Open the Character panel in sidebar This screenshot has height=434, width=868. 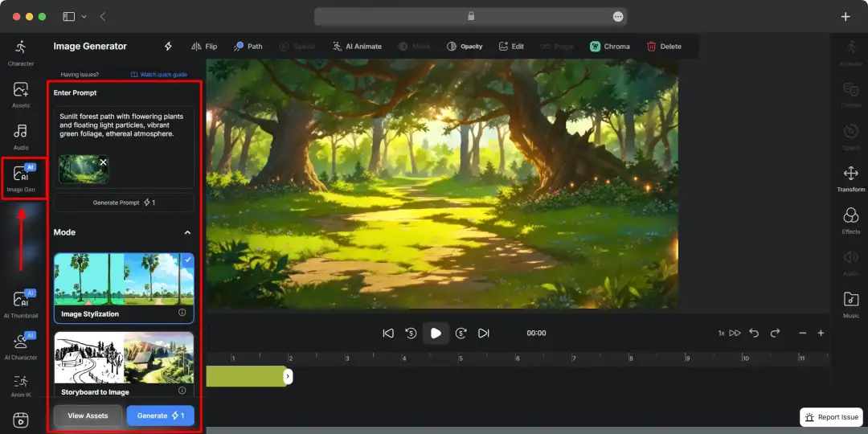tap(20, 53)
